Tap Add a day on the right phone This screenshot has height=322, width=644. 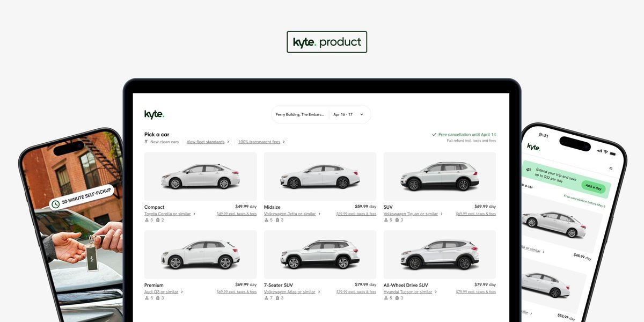pos(593,187)
